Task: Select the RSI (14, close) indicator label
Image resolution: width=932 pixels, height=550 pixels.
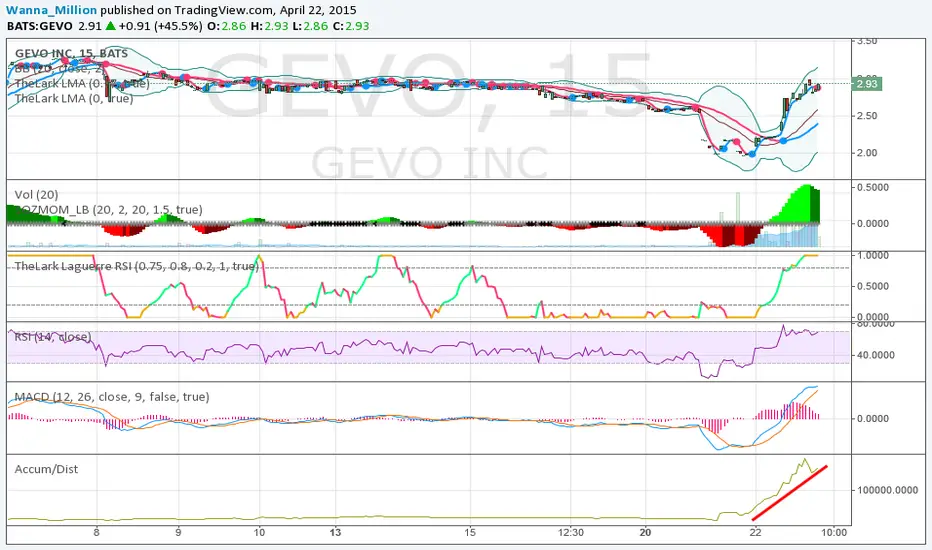Action: click(53, 337)
